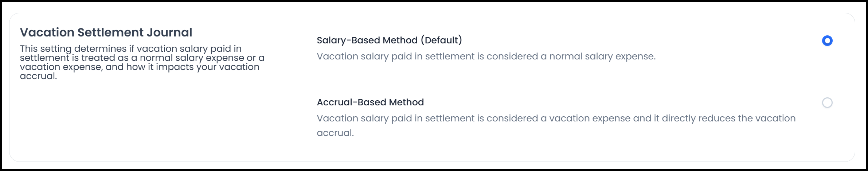Click "This setting determines" in the left description
Image resolution: width=868 pixels, height=171 pixels.
pos(73,48)
